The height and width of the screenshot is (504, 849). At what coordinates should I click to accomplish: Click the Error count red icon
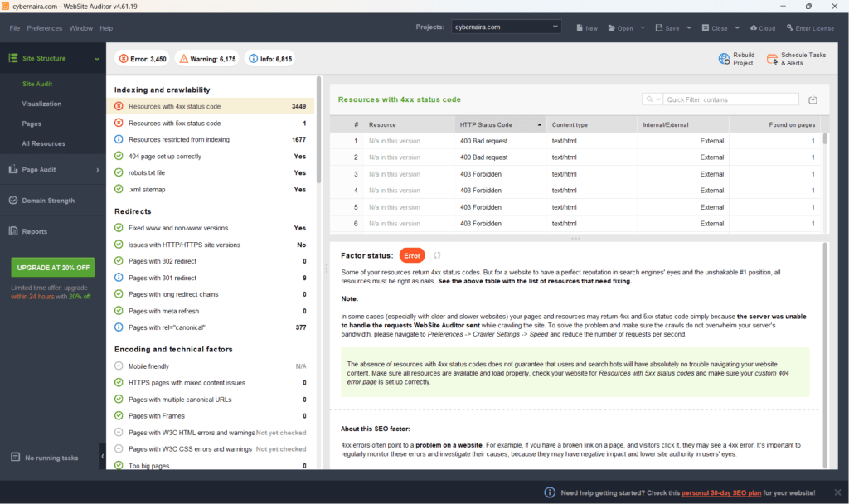(x=124, y=59)
